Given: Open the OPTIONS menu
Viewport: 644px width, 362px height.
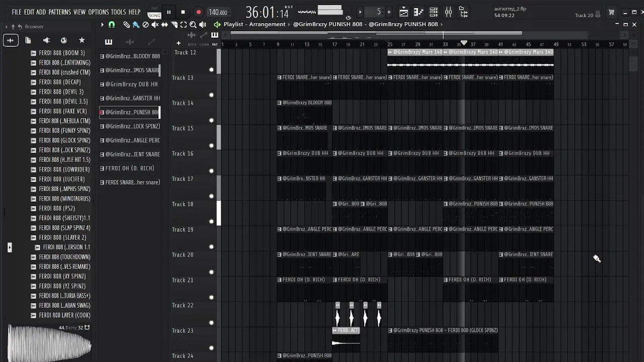Looking at the screenshot, I should [98, 12].
